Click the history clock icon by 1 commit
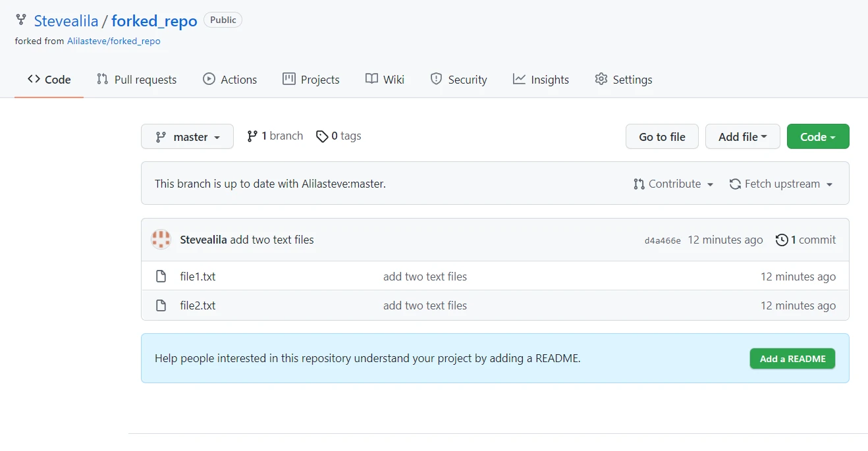868x451 pixels. [x=782, y=240]
